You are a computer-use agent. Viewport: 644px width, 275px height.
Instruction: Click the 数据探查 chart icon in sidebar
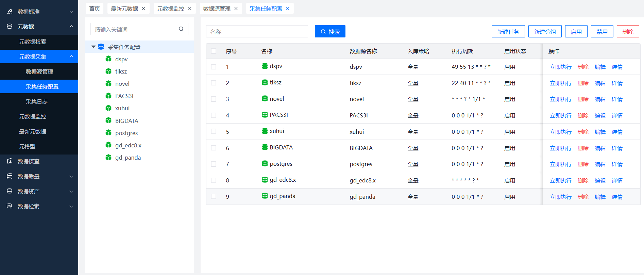pyautogui.click(x=10, y=161)
